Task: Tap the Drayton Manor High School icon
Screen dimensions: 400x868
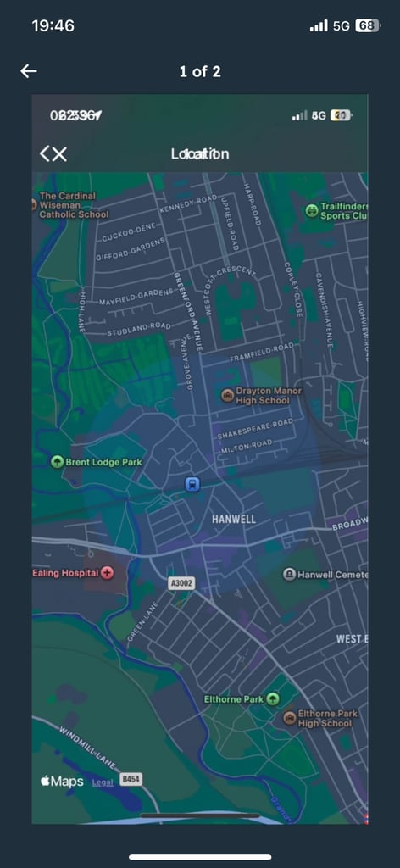Action: (x=227, y=395)
